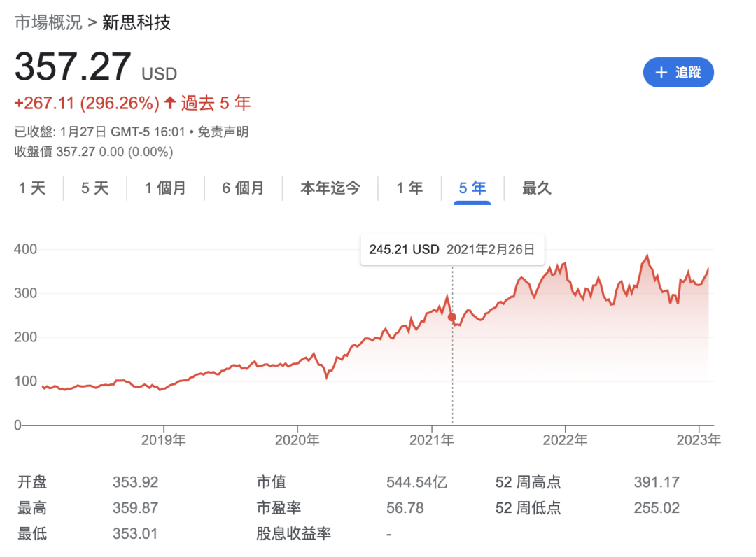Viewport: 756px width, 557px height.
Task: Click the 255.02 52-week low value
Action: 657,508
